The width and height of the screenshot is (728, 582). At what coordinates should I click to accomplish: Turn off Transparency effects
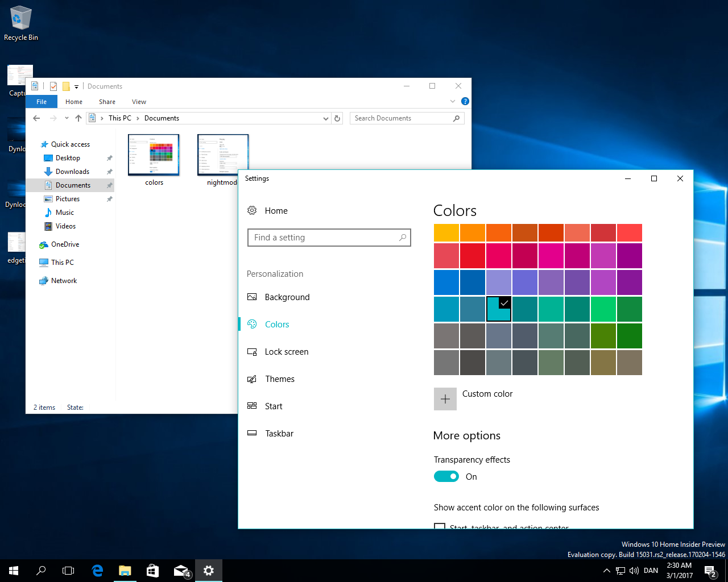[x=446, y=476]
